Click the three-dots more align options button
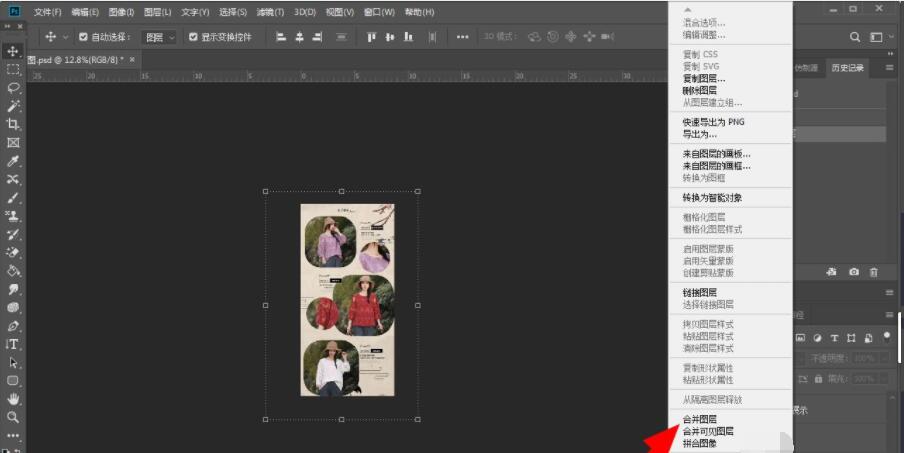Image resolution: width=904 pixels, height=453 pixels. pos(462,37)
